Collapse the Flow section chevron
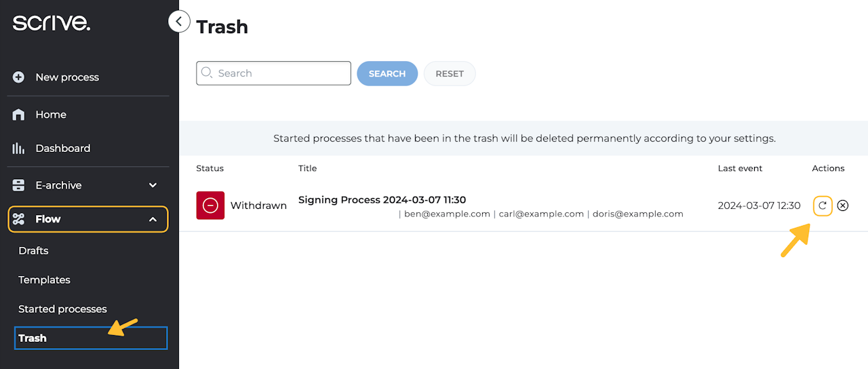868x369 pixels. coord(153,219)
